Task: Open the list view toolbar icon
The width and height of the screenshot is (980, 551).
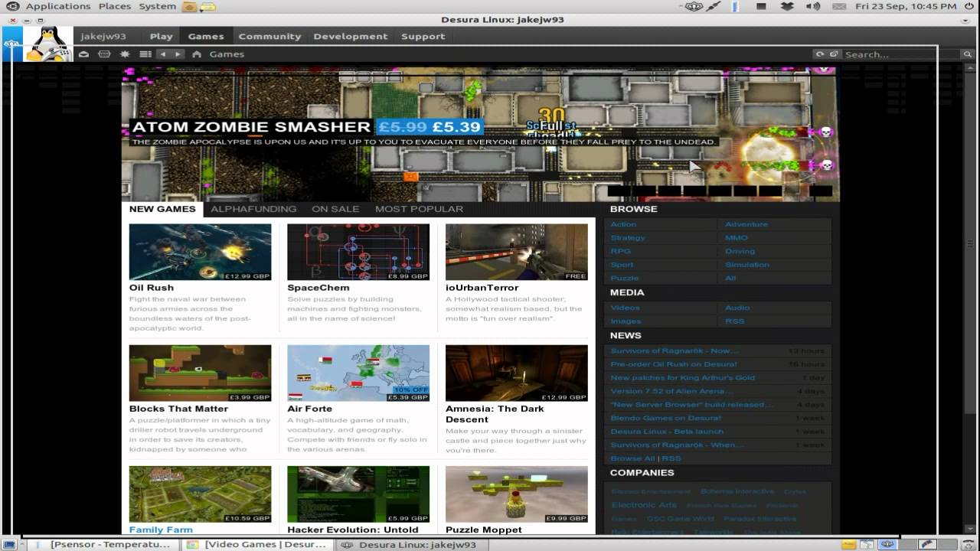Action: click(x=145, y=54)
